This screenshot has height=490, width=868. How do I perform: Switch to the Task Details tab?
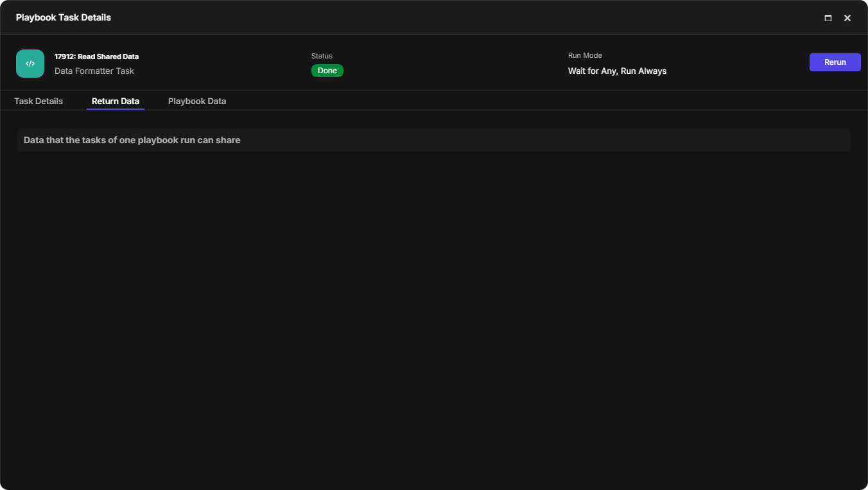(39, 101)
